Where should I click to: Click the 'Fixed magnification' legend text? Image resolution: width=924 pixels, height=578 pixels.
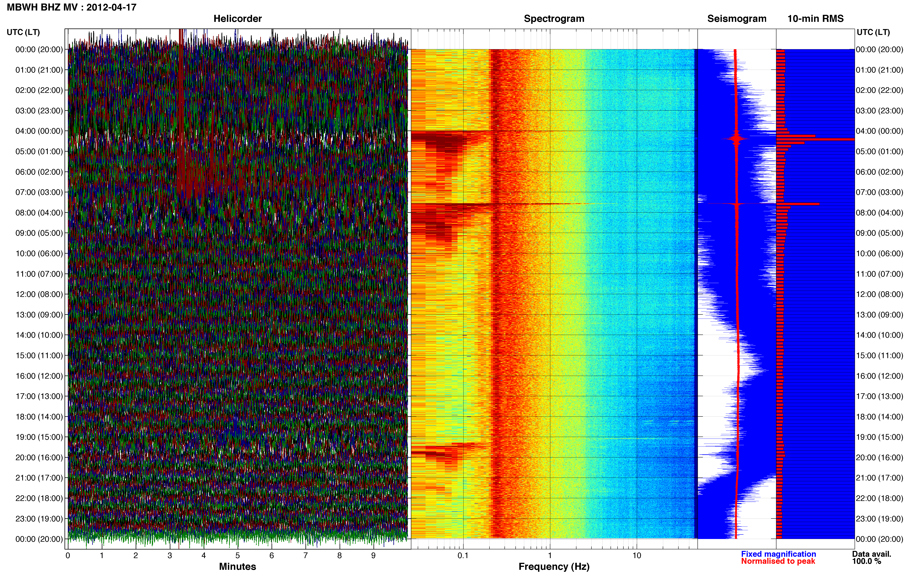(778, 554)
